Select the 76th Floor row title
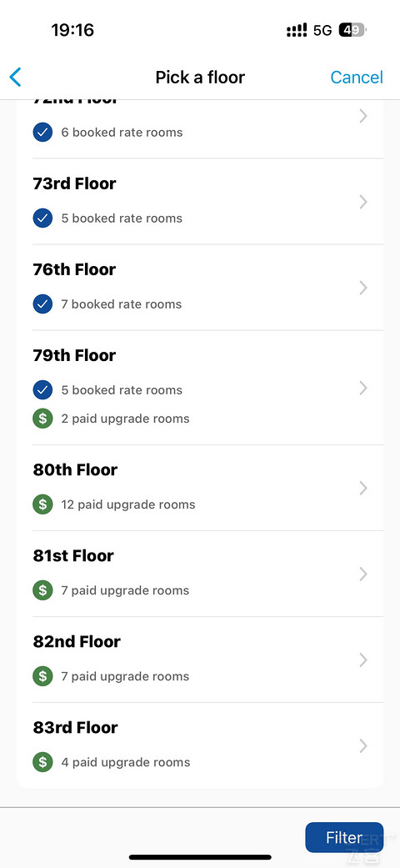This screenshot has width=400, height=868. [75, 269]
